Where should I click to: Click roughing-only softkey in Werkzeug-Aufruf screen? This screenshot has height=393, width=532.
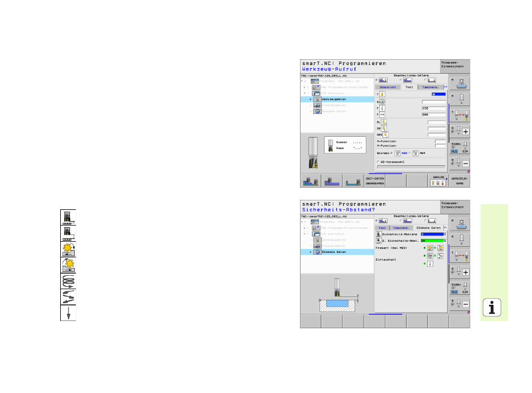(332, 181)
